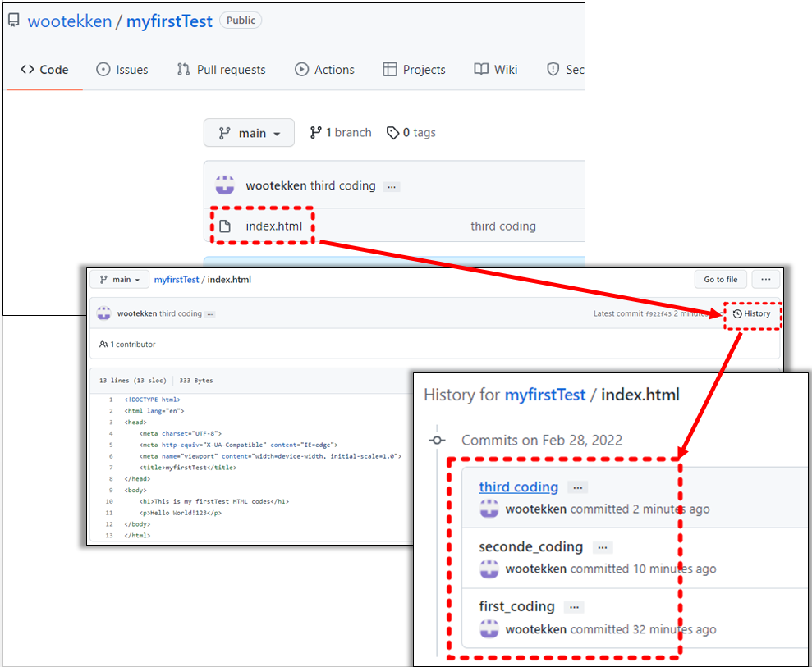Click the Pull requests merge icon
Screen dimensions: 812x667
183,70
